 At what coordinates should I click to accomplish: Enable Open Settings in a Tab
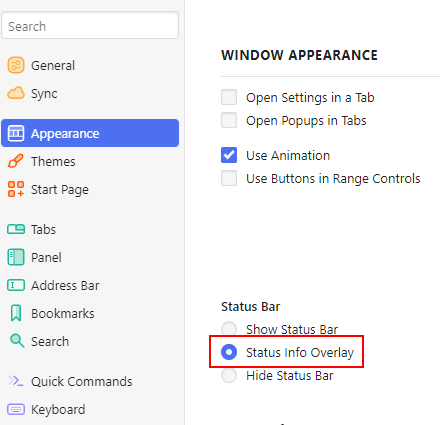[x=229, y=97]
